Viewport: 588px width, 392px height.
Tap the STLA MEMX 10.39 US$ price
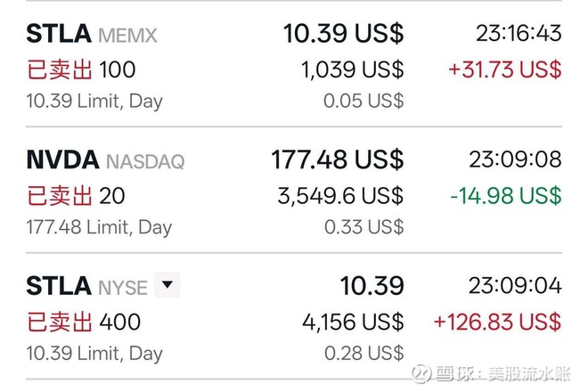[x=343, y=34]
